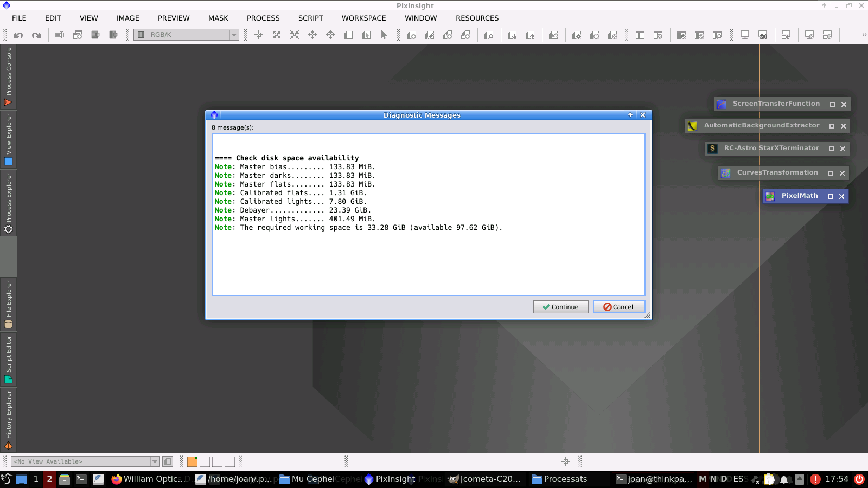This screenshot has width=868, height=488.
Task: Select the pointer arrow tool in toolbar
Action: coord(384,35)
